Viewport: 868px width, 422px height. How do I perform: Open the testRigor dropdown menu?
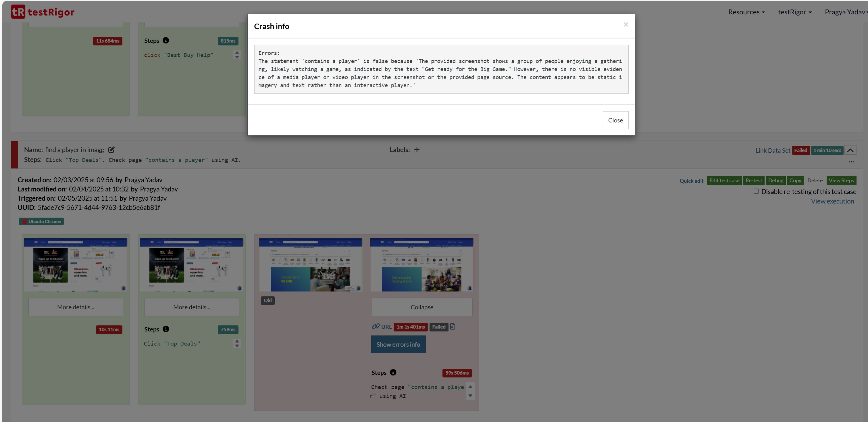[x=794, y=12]
